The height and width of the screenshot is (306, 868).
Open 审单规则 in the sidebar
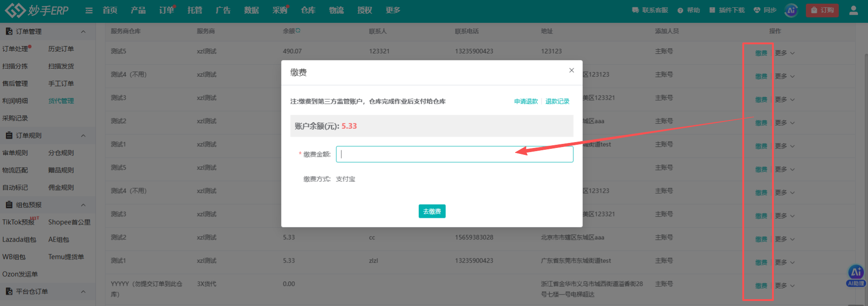pyautogui.click(x=15, y=153)
